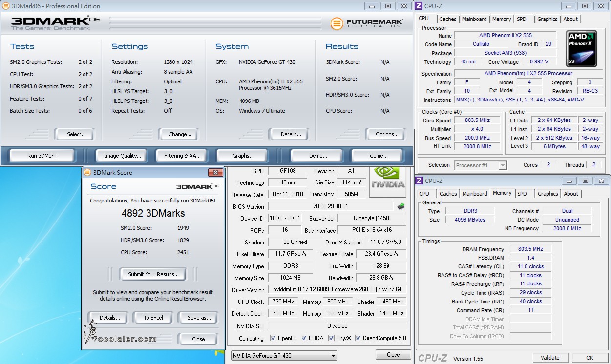
Task: Switch to Memory tab in the Processor CPU-Z window
Action: click(x=502, y=19)
